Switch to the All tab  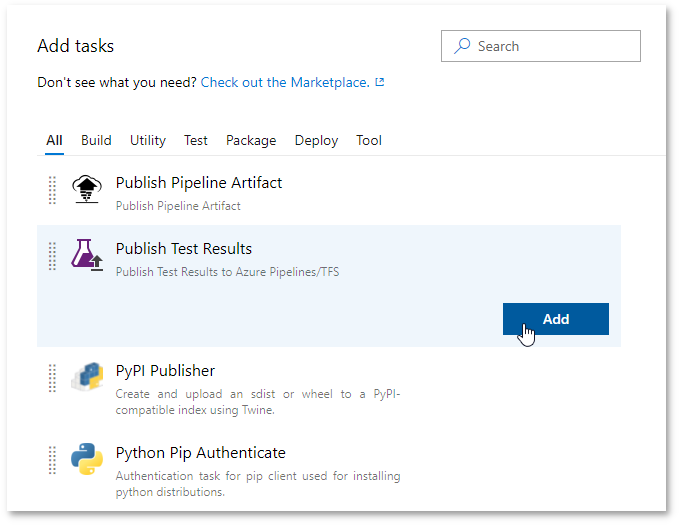pyautogui.click(x=54, y=140)
